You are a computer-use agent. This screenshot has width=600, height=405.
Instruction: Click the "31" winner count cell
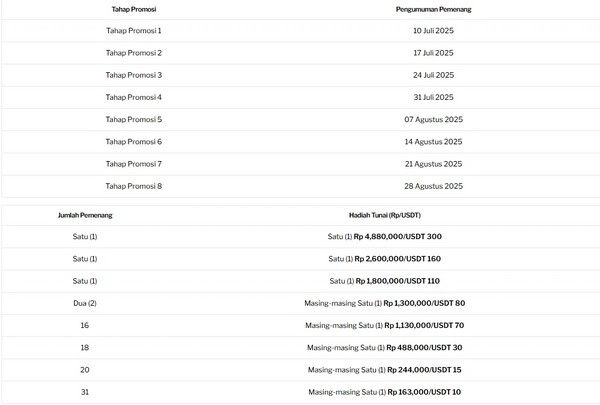click(x=85, y=392)
